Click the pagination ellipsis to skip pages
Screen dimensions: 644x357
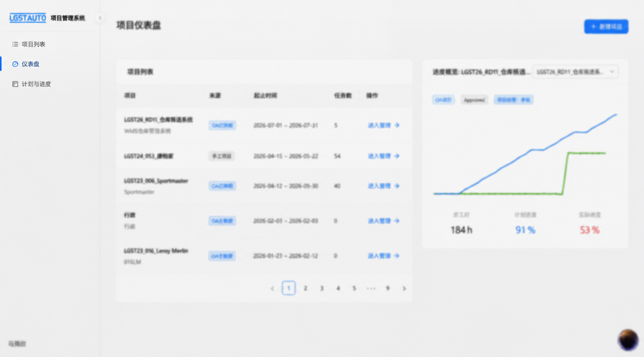click(x=371, y=288)
